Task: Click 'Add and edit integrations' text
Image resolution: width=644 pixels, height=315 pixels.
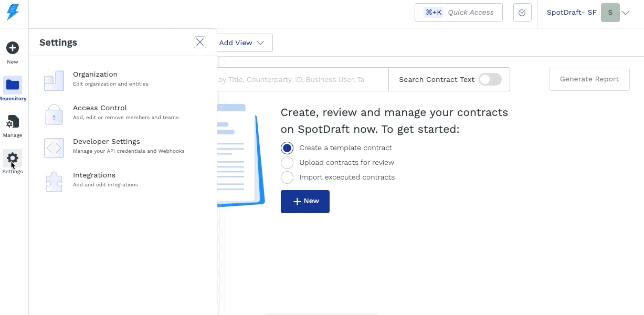Action: coord(105,185)
